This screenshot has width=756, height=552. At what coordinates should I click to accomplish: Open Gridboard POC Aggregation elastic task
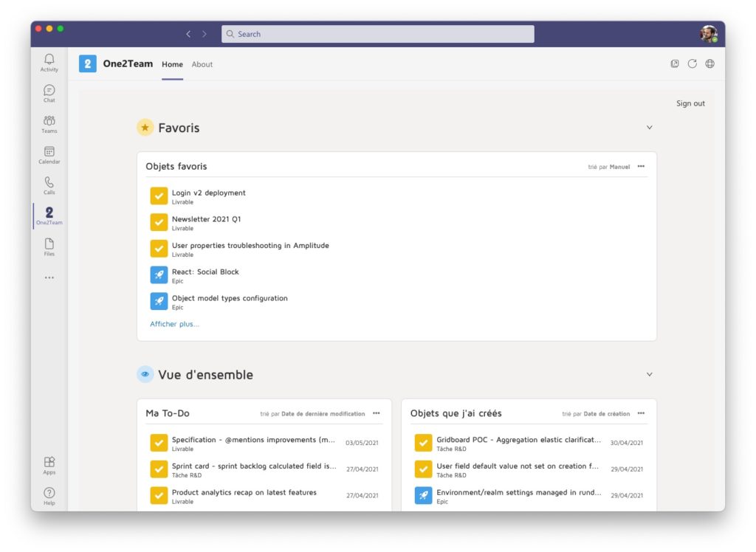(519, 440)
